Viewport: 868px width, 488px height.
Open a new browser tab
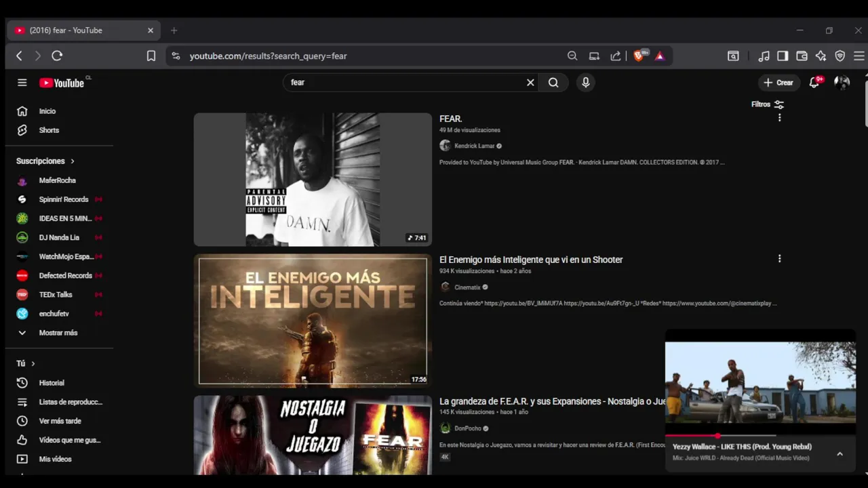tap(174, 30)
